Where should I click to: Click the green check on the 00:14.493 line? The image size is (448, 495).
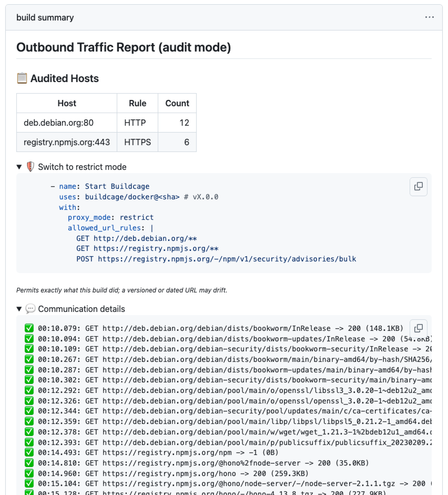tap(29, 452)
